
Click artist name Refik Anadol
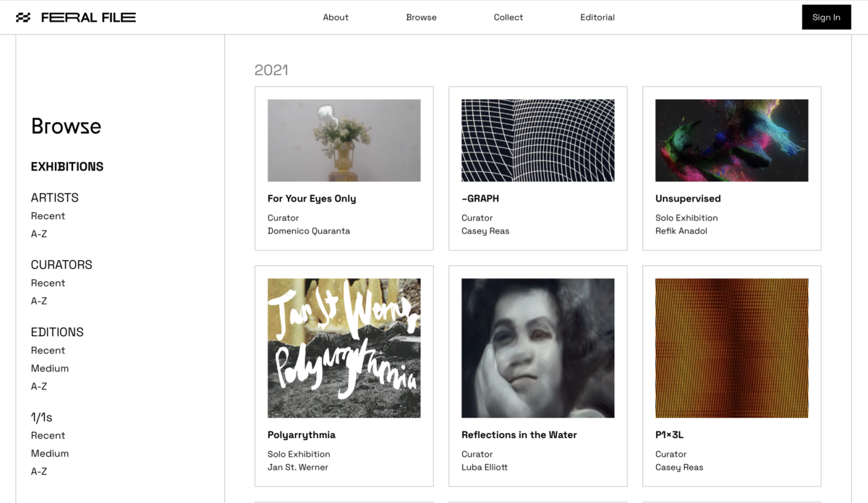coord(681,231)
